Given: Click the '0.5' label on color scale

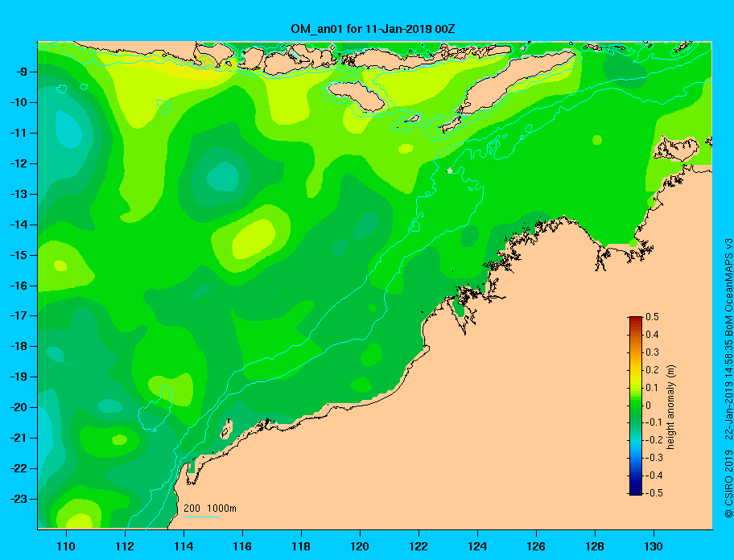Looking at the screenshot, I should [x=652, y=317].
